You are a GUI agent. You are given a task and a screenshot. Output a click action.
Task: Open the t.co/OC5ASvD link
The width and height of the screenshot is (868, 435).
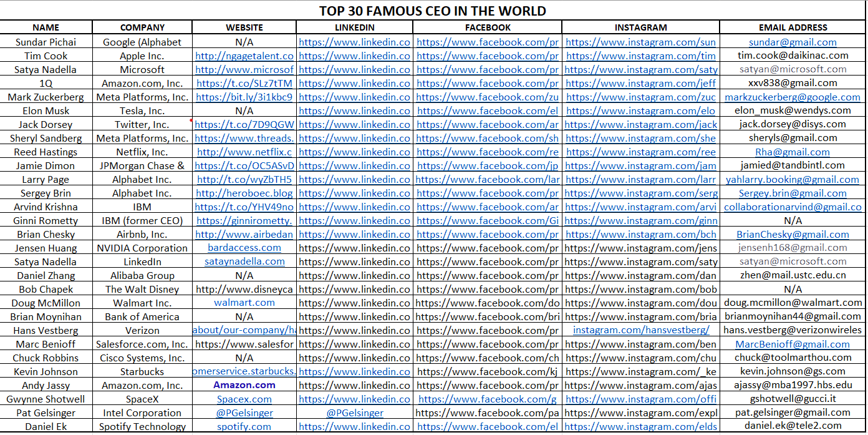(x=244, y=165)
